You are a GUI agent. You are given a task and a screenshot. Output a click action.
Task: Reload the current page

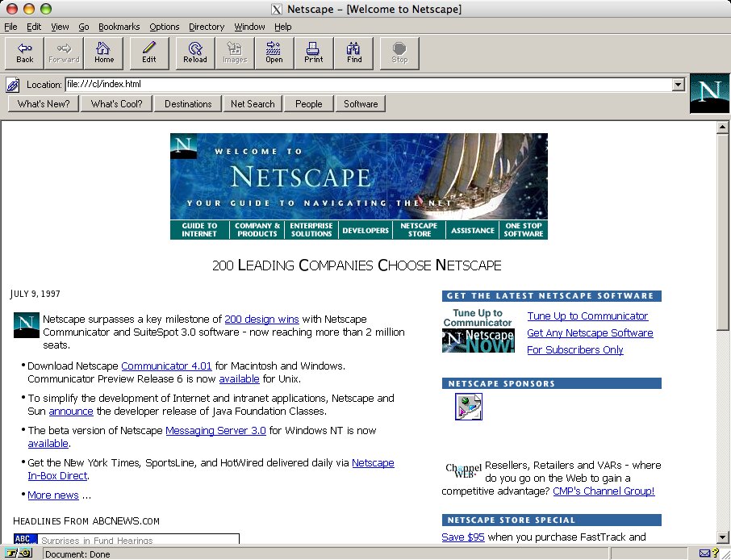195,53
